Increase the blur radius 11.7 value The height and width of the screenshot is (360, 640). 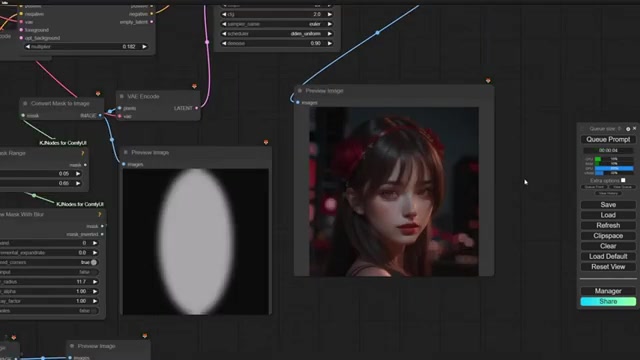pos(95,282)
